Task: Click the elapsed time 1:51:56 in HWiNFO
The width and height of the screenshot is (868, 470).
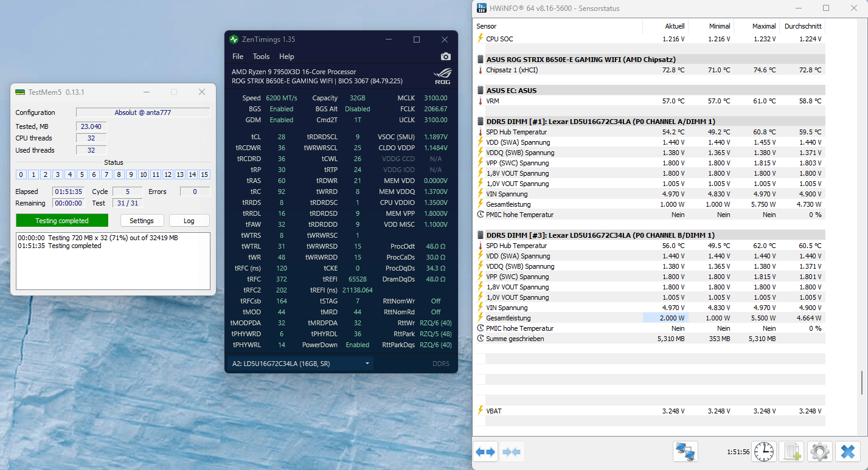Action: pyautogui.click(x=738, y=452)
